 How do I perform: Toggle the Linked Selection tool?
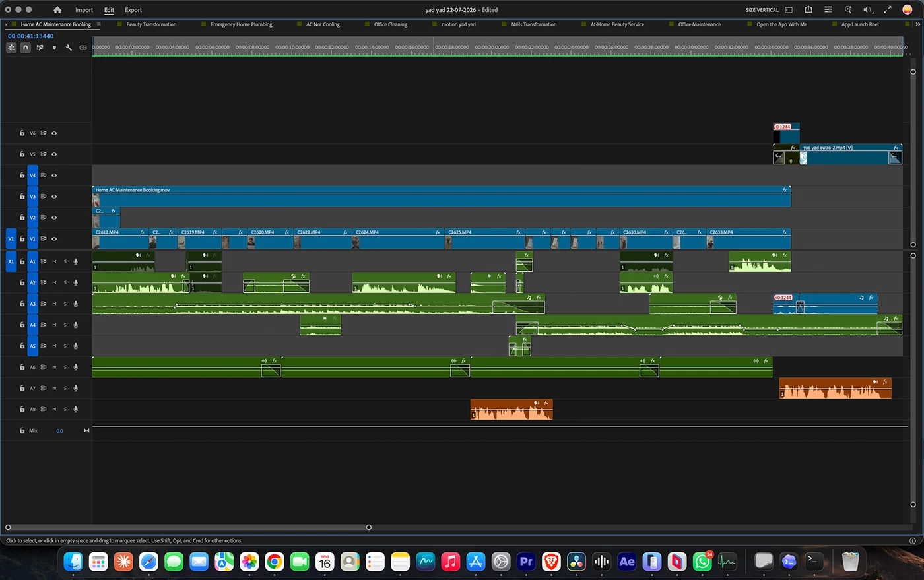tap(40, 48)
